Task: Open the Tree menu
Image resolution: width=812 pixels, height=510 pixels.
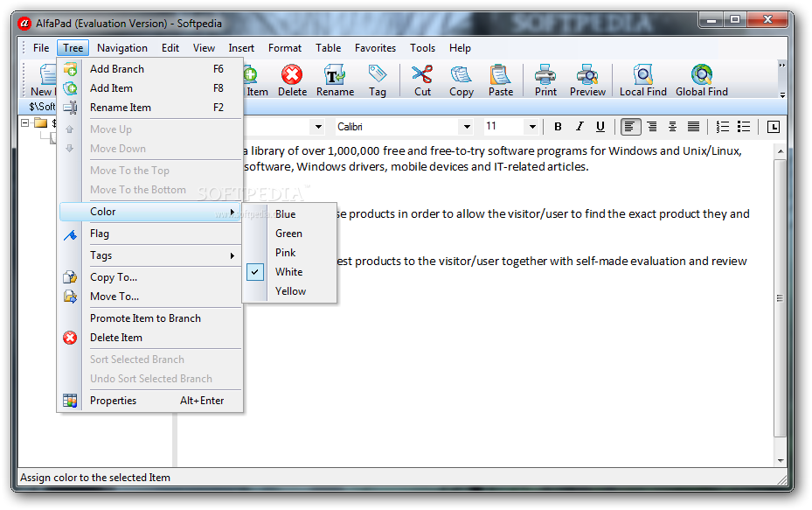Action: pos(73,48)
